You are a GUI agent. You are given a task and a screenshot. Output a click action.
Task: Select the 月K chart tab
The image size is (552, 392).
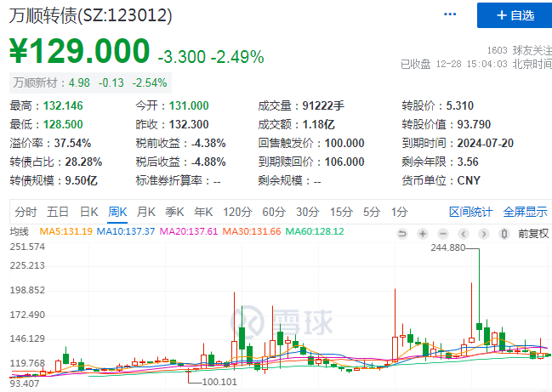(x=146, y=212)
